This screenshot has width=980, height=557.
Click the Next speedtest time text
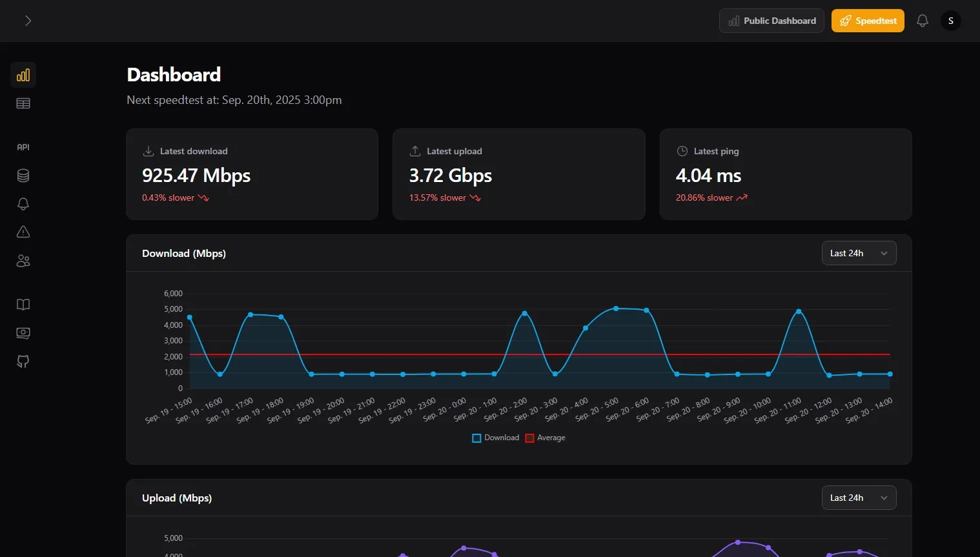click(234, 100)
